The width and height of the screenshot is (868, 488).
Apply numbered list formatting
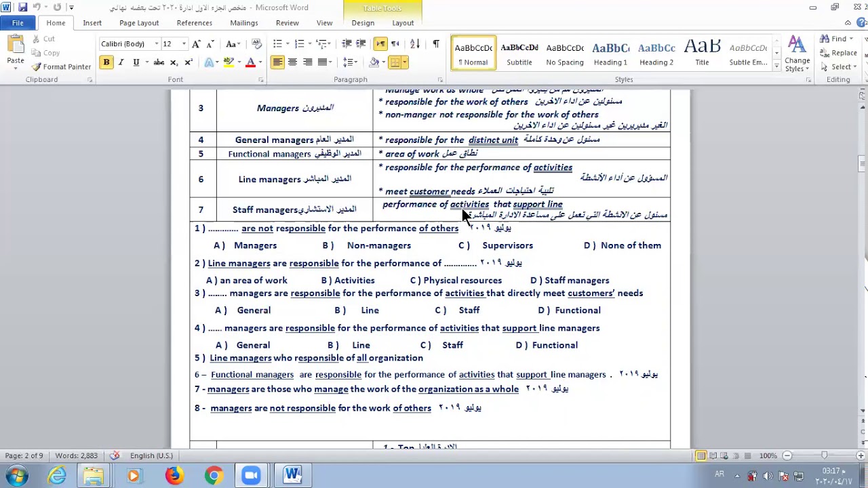pos(299,44)
